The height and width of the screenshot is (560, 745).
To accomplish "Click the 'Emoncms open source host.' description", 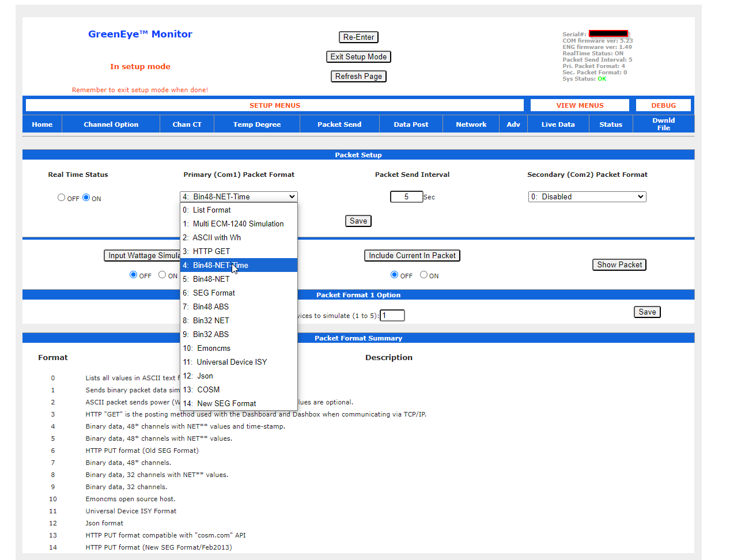I will click(x=130, y=500).
